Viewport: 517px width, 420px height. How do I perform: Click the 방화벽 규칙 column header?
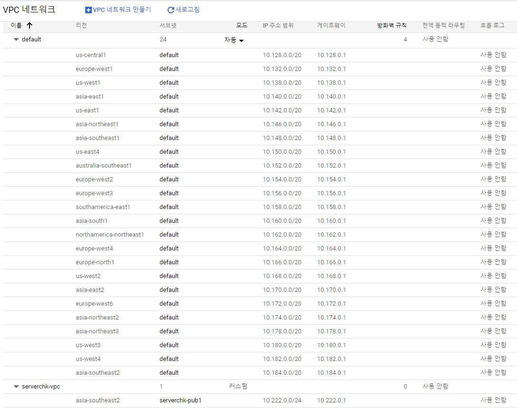pos(392,25)
